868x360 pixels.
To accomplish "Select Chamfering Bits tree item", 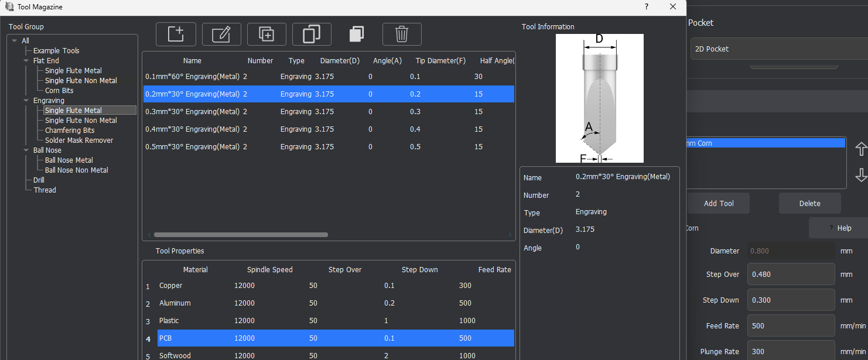I will pos(70,131).
